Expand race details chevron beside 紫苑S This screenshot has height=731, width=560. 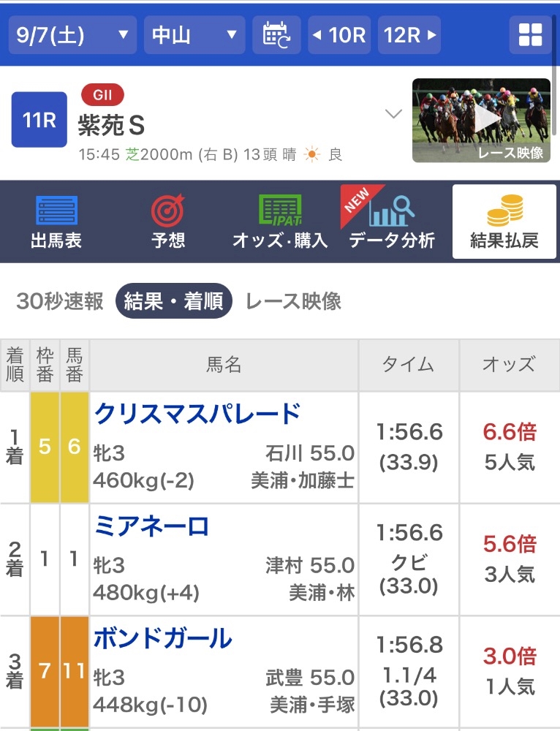coord(394,113)
